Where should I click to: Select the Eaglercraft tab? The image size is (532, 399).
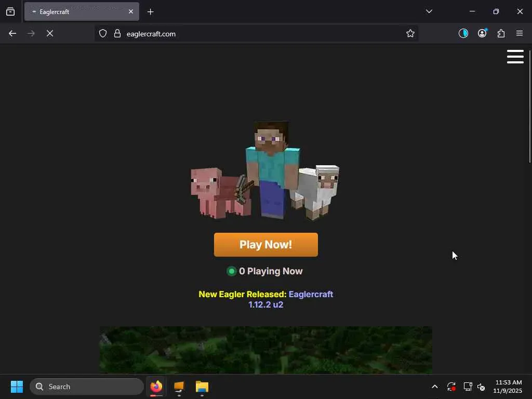click(x=82, y=11)
